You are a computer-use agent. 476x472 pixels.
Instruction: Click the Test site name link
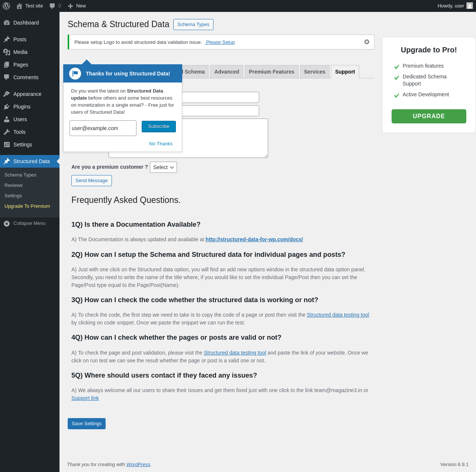click(34, 6)
